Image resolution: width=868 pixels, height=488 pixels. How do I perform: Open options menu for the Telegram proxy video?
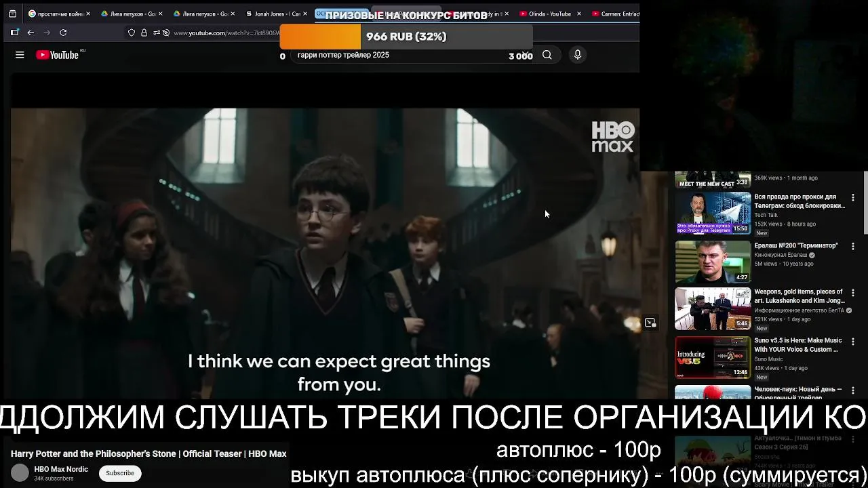(853, 197)
